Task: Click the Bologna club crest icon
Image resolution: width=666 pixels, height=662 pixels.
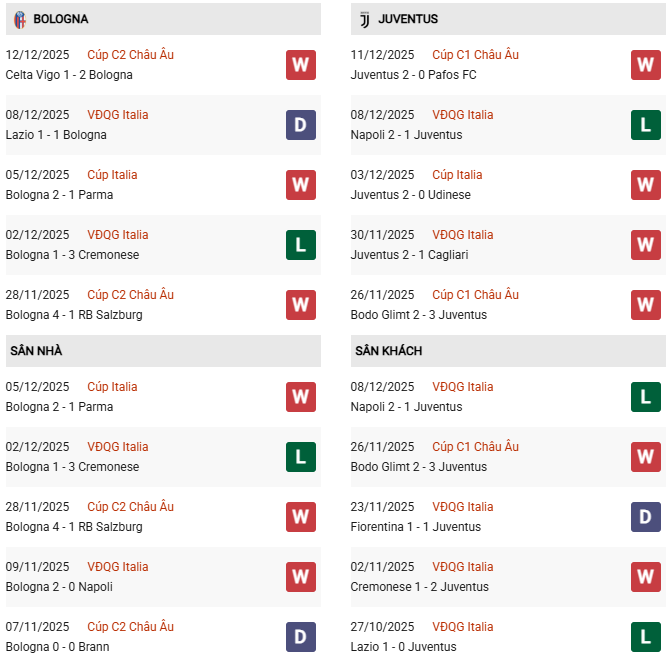Action: (x=19, y=19)
